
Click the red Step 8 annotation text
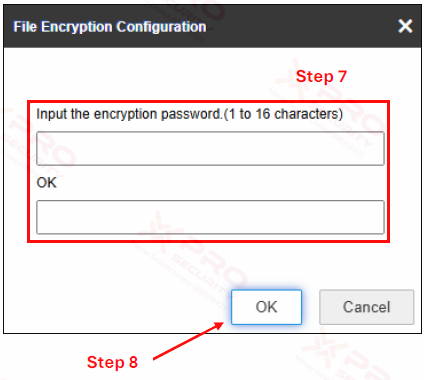click(112, 362)
